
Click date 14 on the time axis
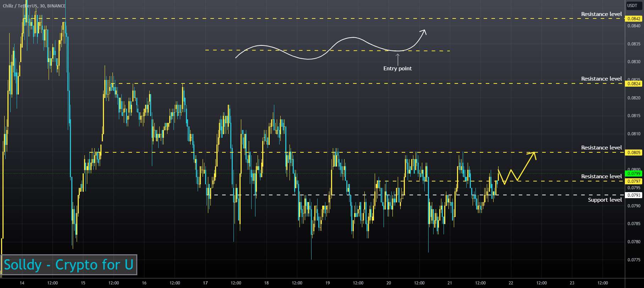click(22, 283)
